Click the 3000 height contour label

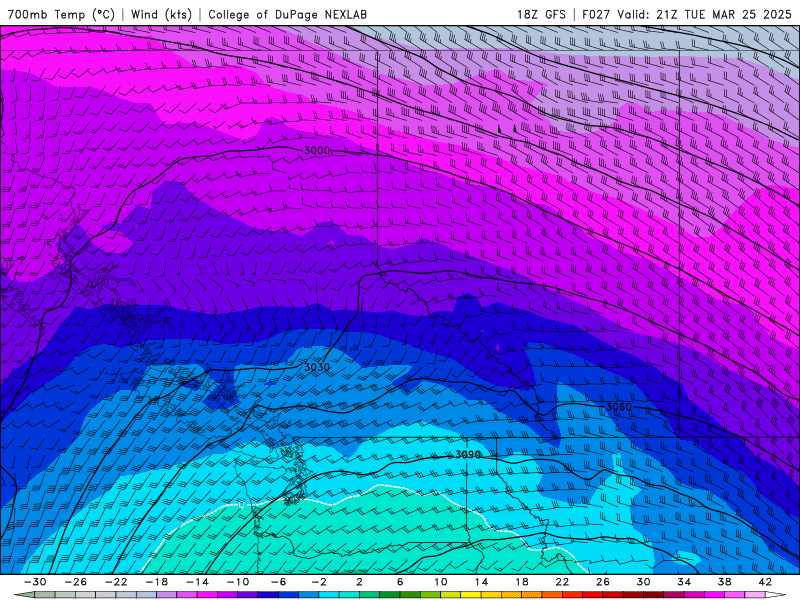pyautogui.click(x=317, y=151)
